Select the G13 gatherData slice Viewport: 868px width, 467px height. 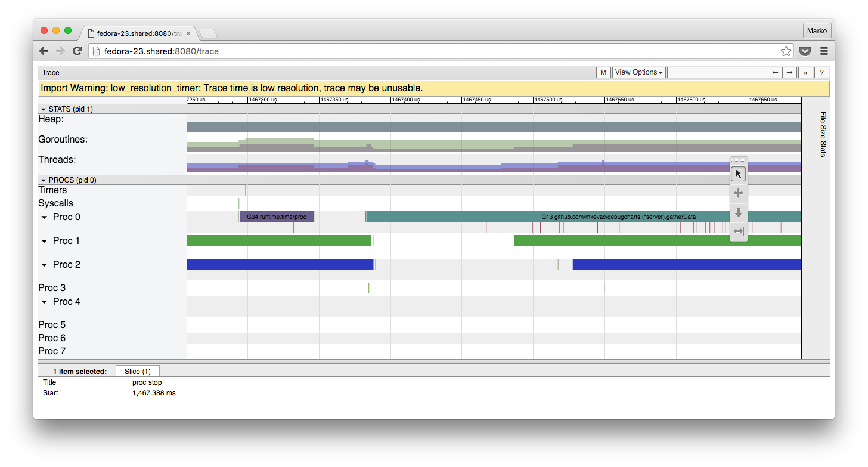[x=584, y=217]
